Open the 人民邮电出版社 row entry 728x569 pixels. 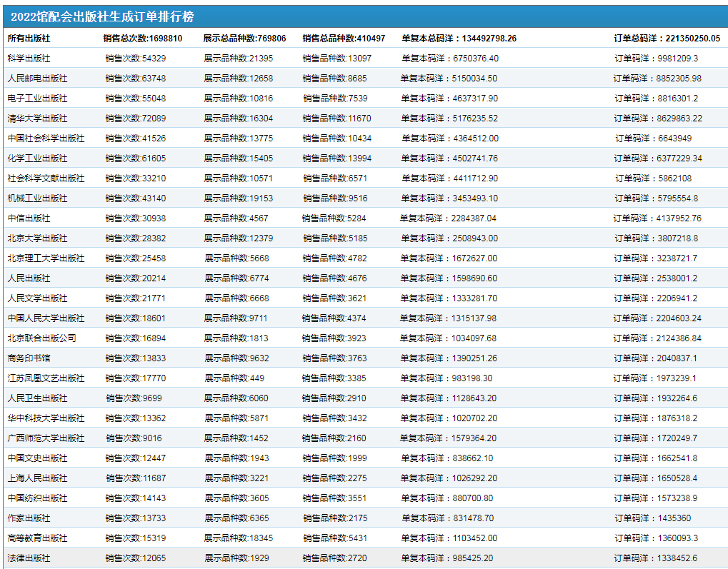(x=37, y=79)
